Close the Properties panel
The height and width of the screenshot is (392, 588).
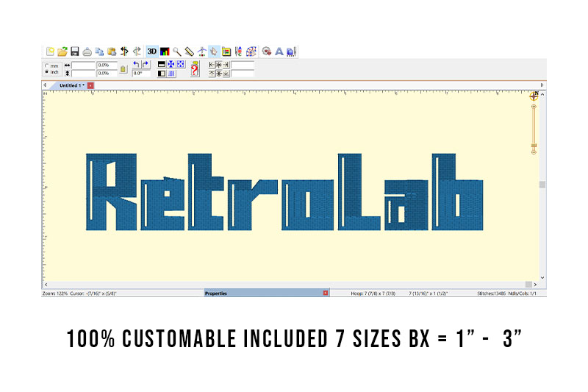(x=326, y=293)
